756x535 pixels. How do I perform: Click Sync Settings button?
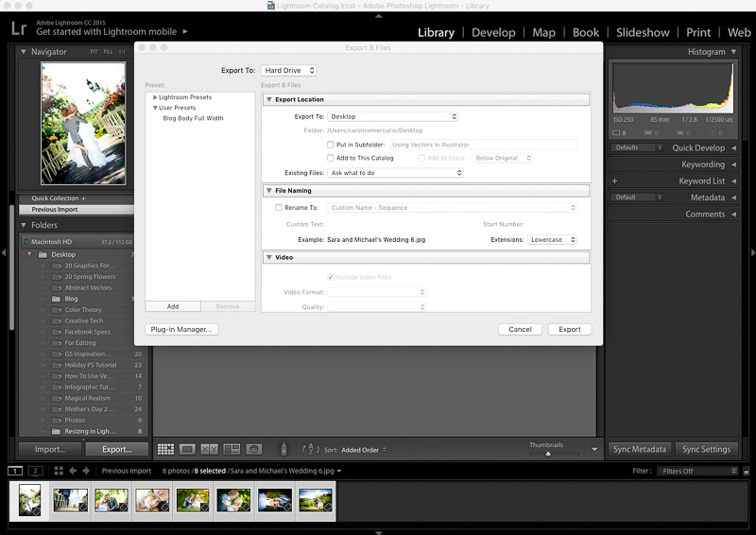coord(706,450)
